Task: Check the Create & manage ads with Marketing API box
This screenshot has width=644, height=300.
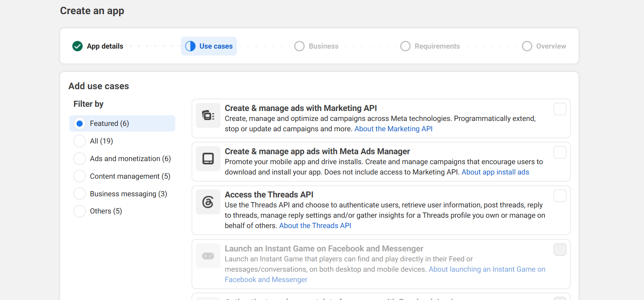Action: [x=560, y=109]
